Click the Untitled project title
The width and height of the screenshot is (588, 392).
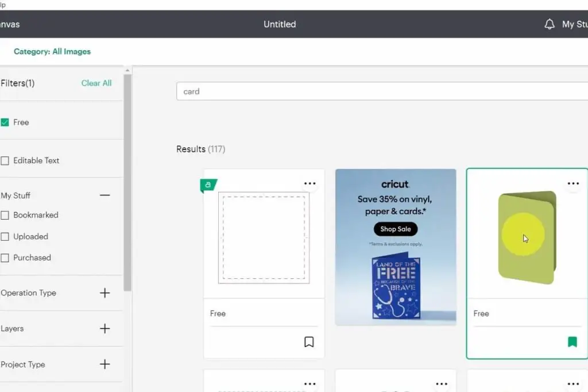(x=280, y=24)
